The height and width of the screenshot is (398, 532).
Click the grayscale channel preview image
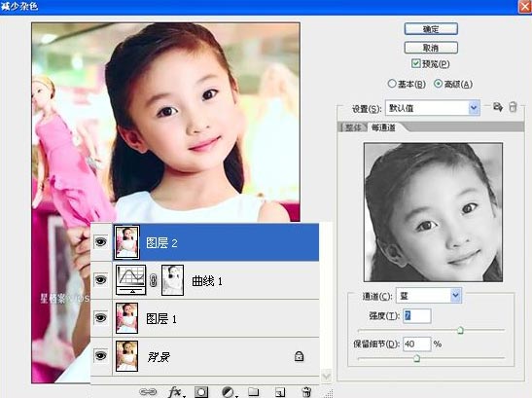pyautogui.click(x=433, y=212)
